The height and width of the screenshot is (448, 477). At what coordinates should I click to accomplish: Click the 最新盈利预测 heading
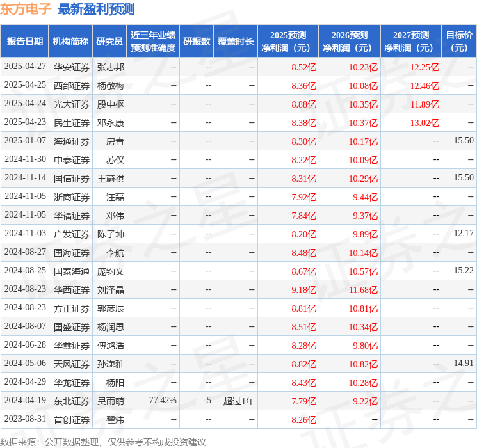tap(96, 9)
